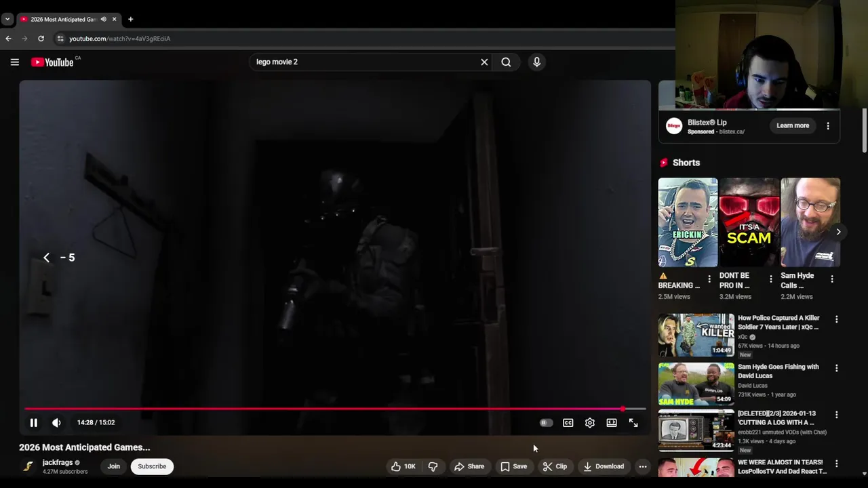Download the video

coord(604,466)
